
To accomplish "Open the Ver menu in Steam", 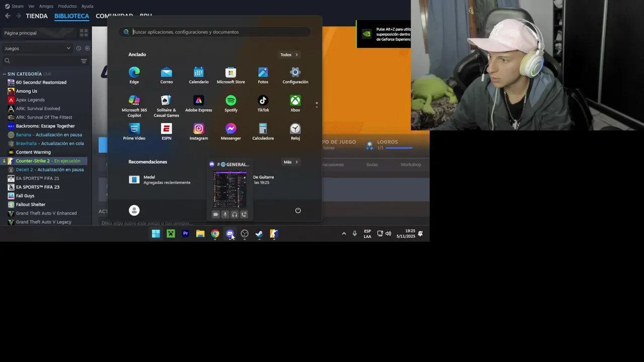I will pyautogui.click(x=31, y=6).
